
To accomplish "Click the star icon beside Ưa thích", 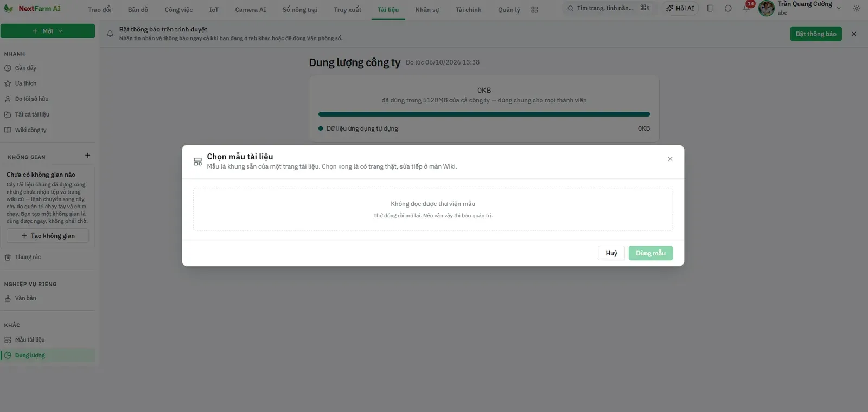I will 8,83.
